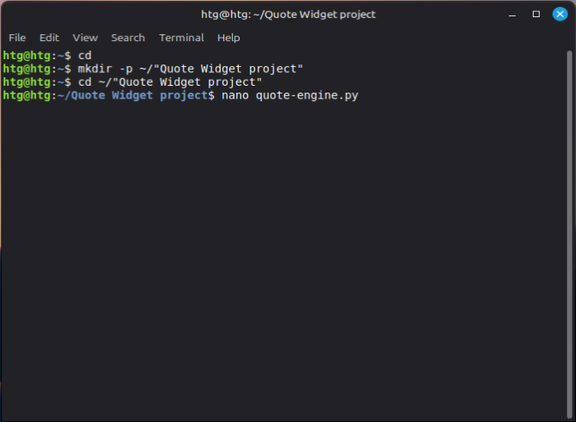
Task: Click the terminal's vertical scrollbar
Action: pos(570,234)
